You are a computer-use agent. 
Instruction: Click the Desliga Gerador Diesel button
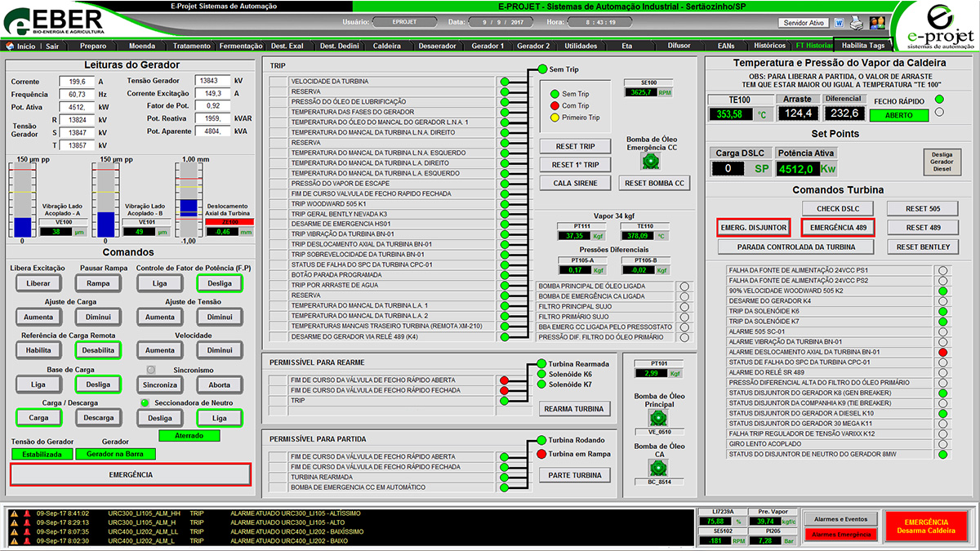click(x=942, y=162)
